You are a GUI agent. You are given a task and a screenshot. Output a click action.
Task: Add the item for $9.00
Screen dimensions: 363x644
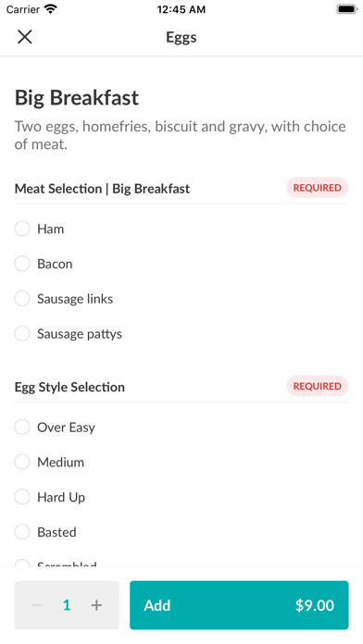[239, 605]
